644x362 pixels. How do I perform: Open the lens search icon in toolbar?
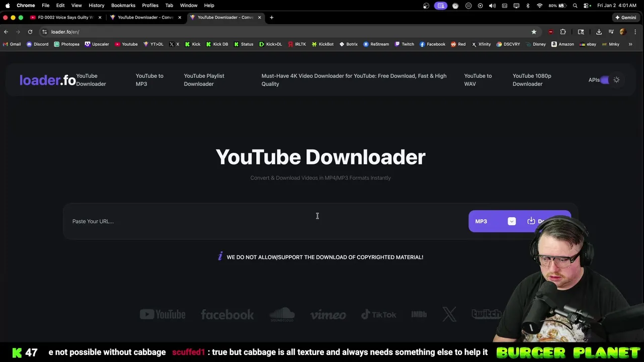pyautogui.click(x=581, y=32)
